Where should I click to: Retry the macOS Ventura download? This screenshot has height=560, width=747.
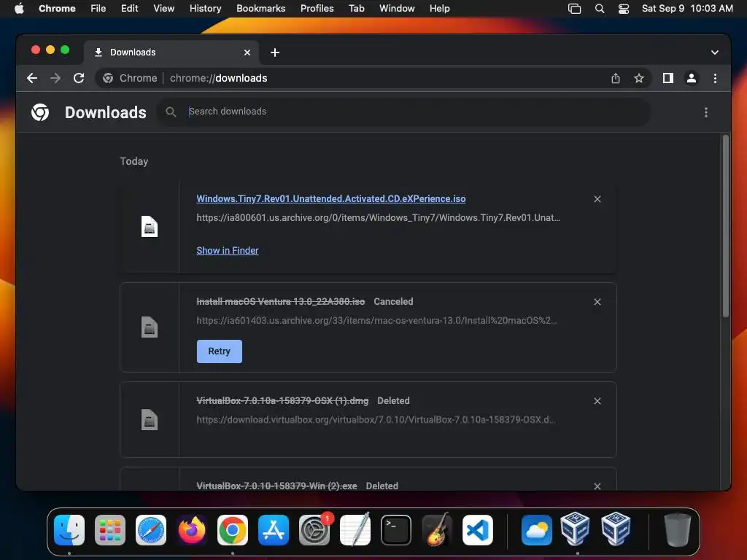click(x=219, y=351)
